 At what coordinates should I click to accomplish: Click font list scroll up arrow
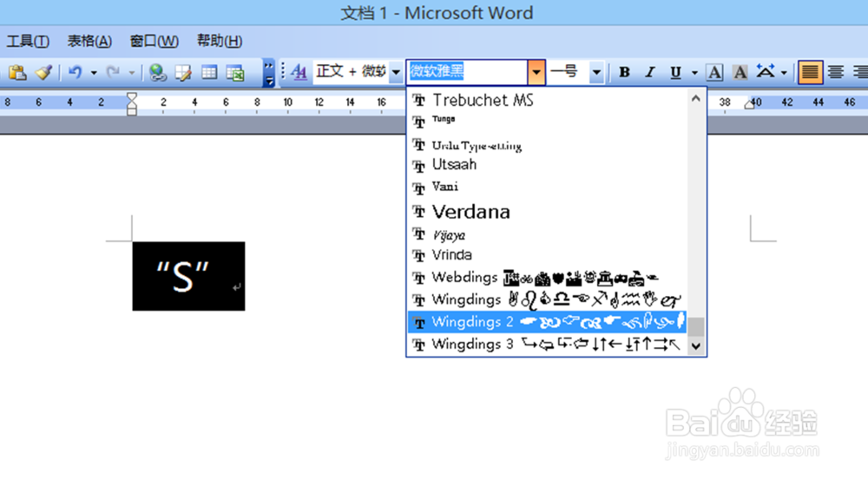click(x=696, y=99)
